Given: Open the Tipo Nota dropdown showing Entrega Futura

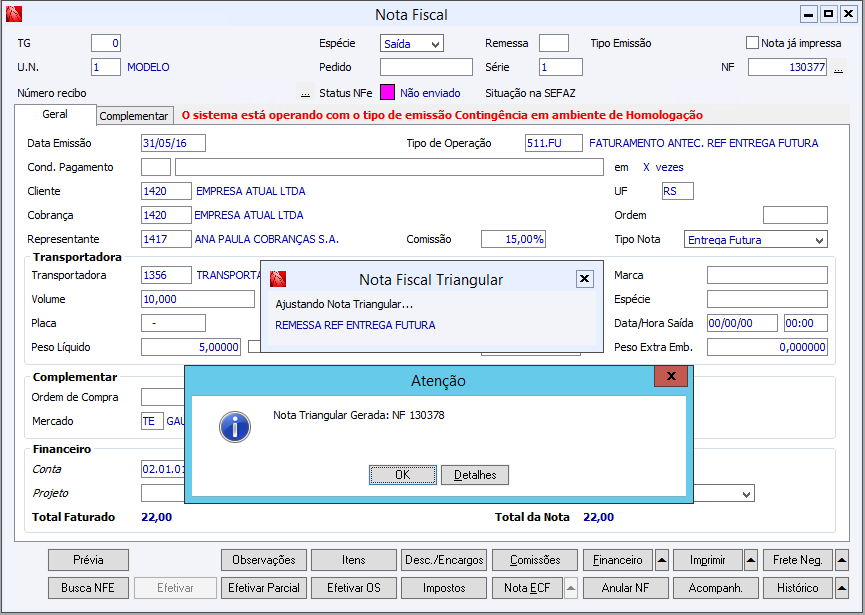Looking at the screenshot, I should tap(755, 239).
